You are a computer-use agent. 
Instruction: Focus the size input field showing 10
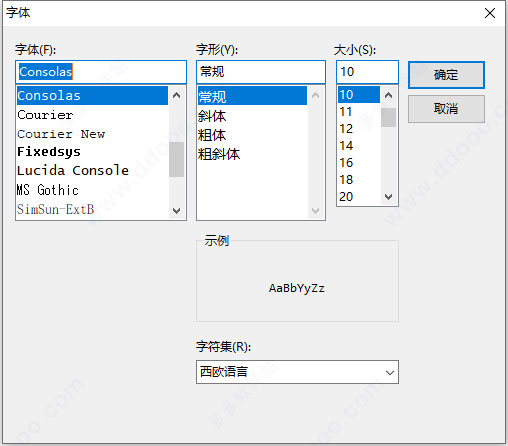coord(367,72)
